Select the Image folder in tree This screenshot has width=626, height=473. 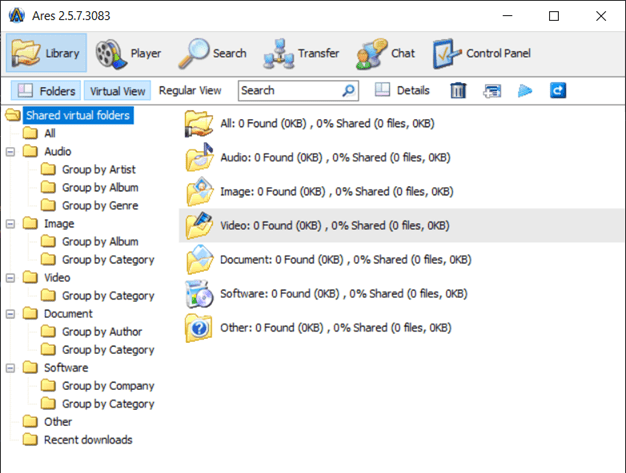tap(59, 224)
